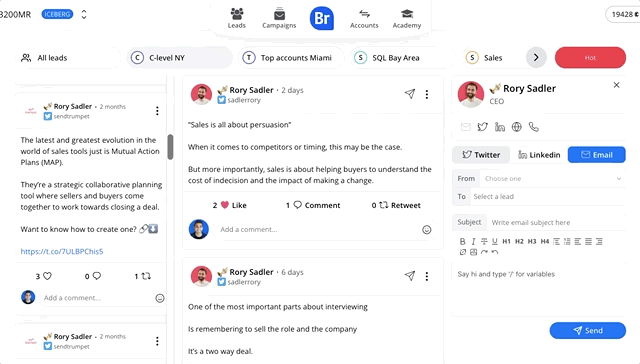Screen dimensions: 640x364
Task: Expand the ICEBERG workspace switcher arrows
Action: point(84,14)
